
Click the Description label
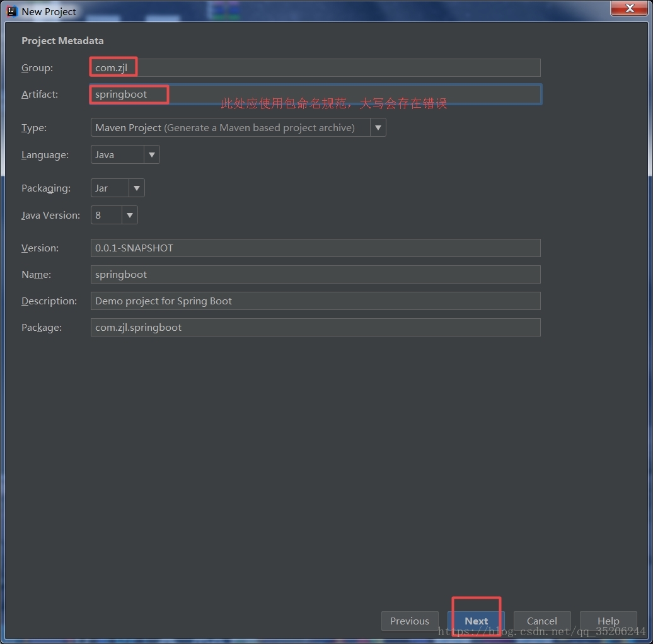pos(49,301)
